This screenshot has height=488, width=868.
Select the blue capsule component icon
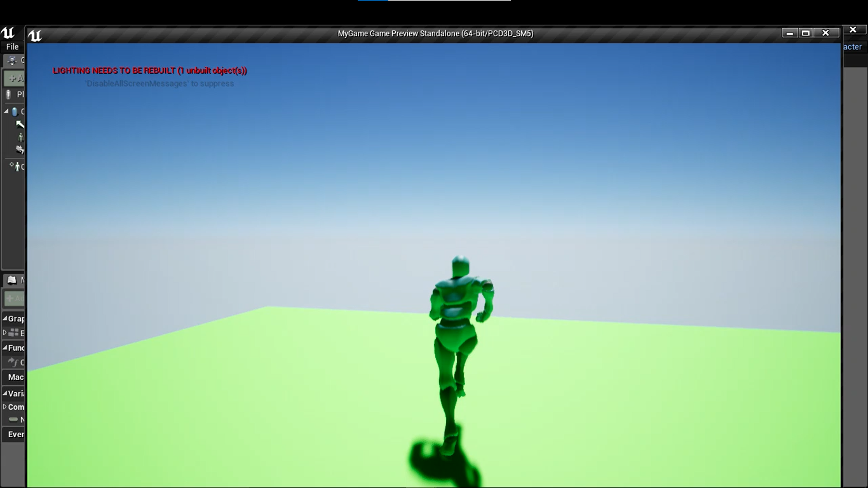pyautogui.click(x=15, y=112)
